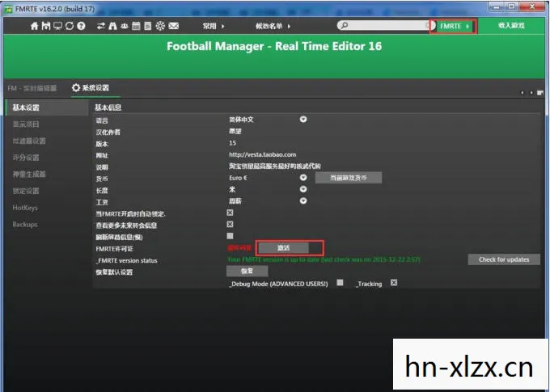Screen dimensions: 550x392
Task: Click the version value 15
Action: pos(232,143)
